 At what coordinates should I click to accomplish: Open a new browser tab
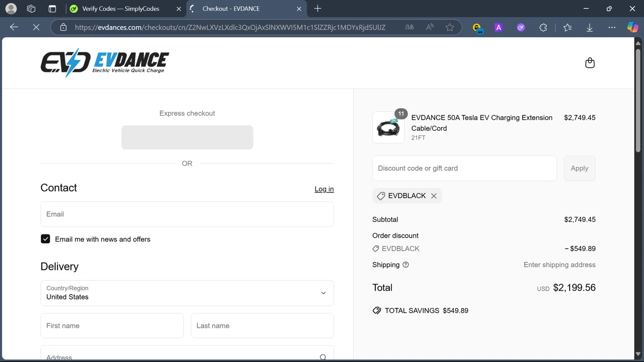(318, 9)
